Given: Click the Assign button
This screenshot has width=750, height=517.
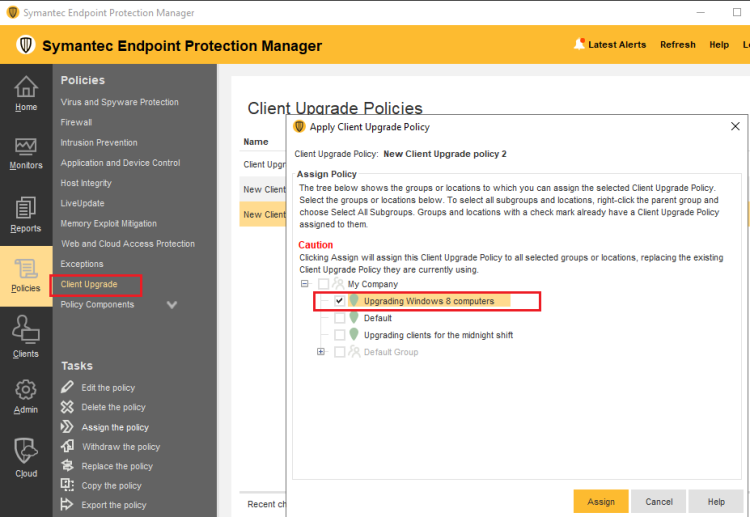Looking at the screenshot, I should tap(601, 501).
